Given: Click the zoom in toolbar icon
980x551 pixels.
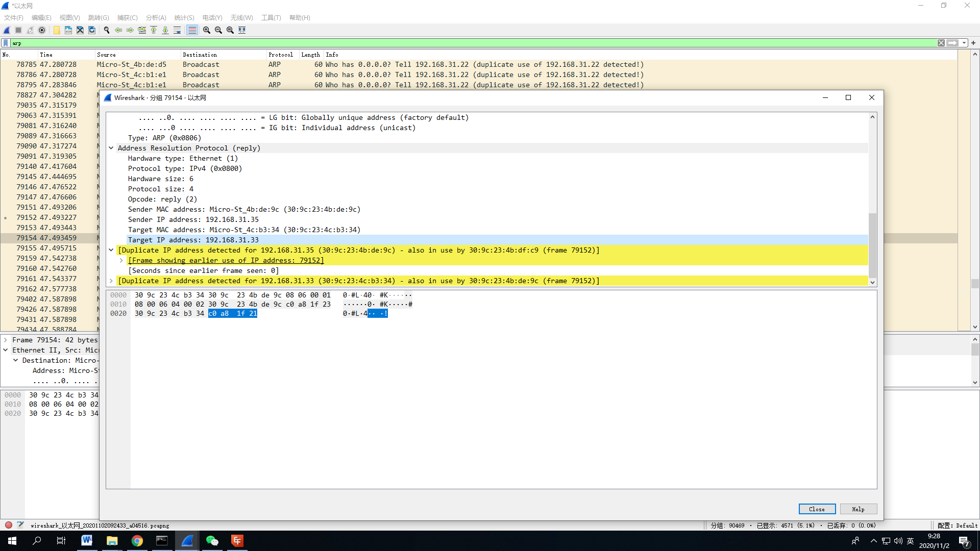Looking at the screenshot, I should (207, 30).
